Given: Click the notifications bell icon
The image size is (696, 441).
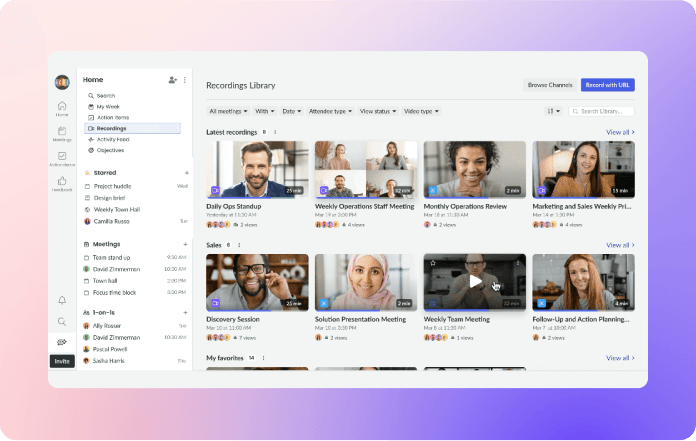Looking at the screenshot, I should tap(62, 300).
